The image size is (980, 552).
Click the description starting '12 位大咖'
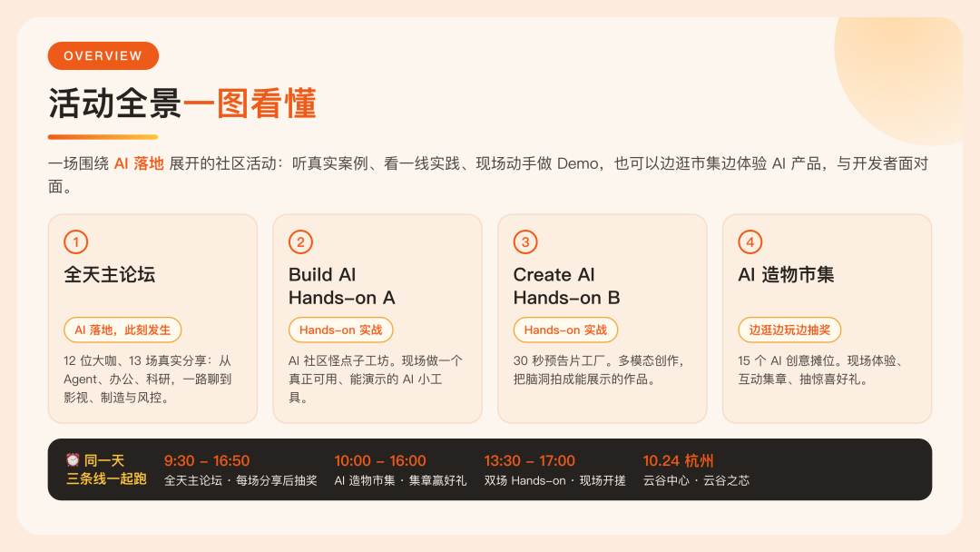148,379
